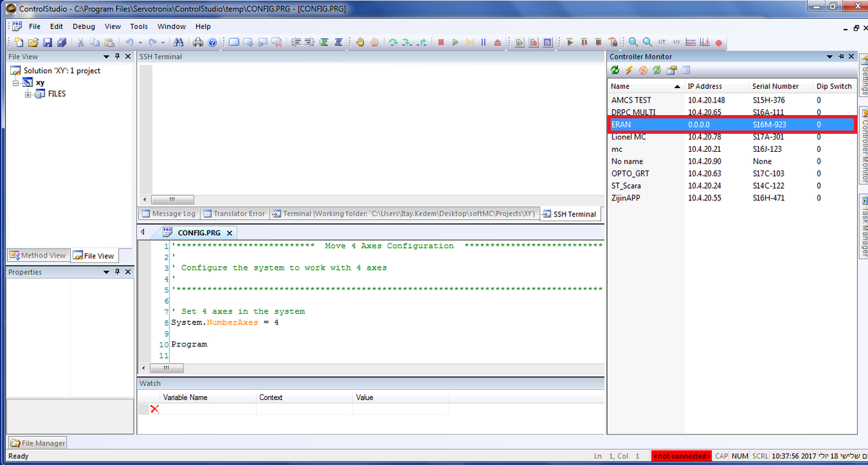Viewport: 868px width, 465px height.
Task: Click the binoculars Find icon
Action: [179, 43]
